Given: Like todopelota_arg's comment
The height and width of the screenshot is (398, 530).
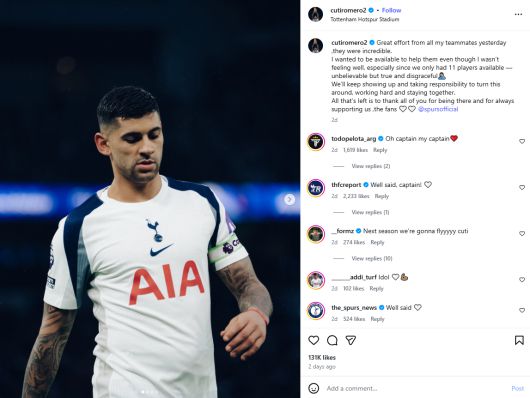Looking at the screenshot, I should [x=522, y=141].
